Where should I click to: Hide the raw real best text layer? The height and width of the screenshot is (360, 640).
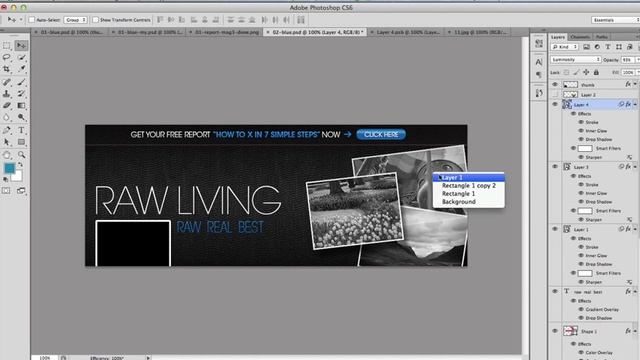pyautogui.click(x=555, y=291)
